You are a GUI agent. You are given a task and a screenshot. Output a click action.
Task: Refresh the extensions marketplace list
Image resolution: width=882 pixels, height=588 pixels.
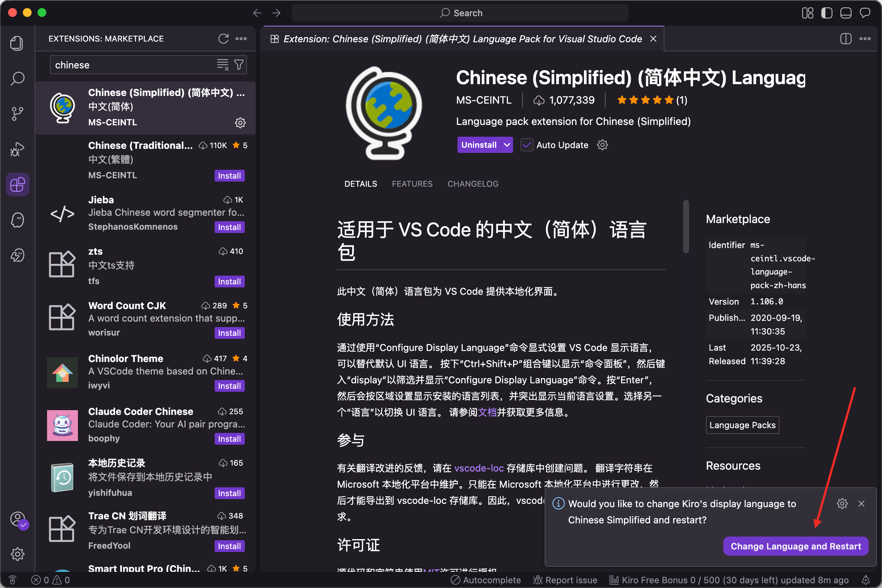pyautogui.click(x=223, y=39)
